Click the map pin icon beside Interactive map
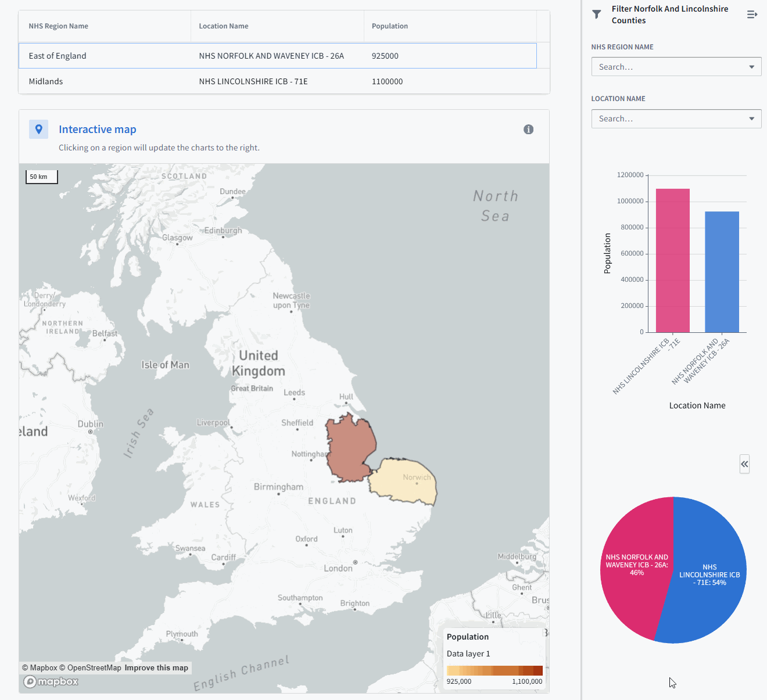767x700 pixels. pyautogui.click(x=38, y=129)
